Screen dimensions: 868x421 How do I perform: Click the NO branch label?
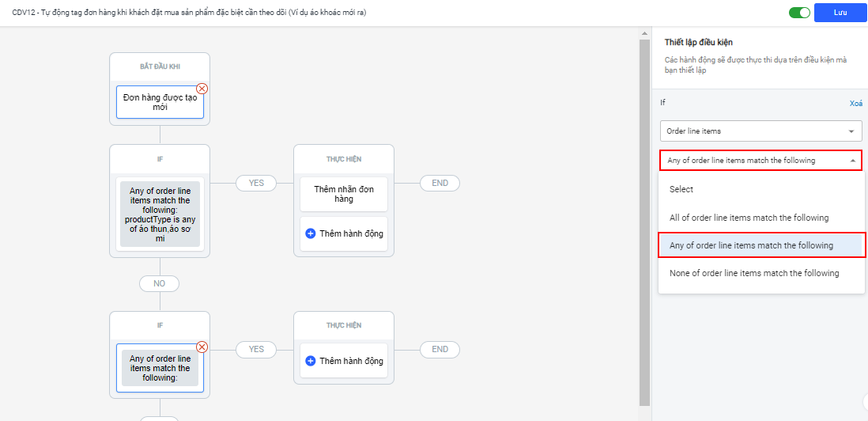[x=159, y=283]
